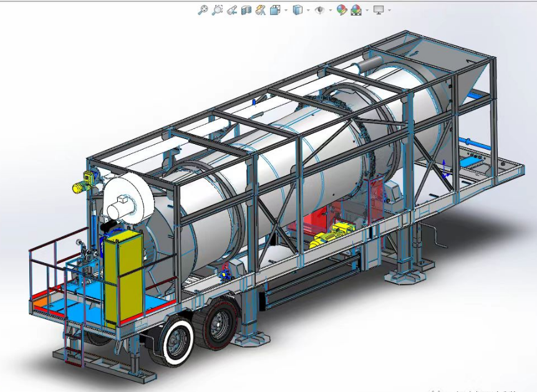Open the Edit Appearance tool
The height and width of the screenshot is (392, 537).
(x=341, y=10)
